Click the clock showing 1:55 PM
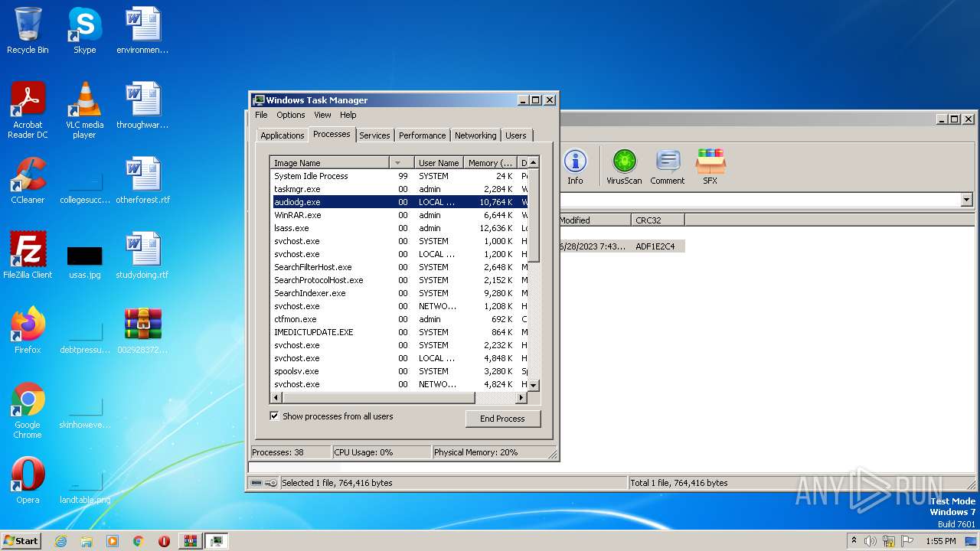 tap(940, 541)
